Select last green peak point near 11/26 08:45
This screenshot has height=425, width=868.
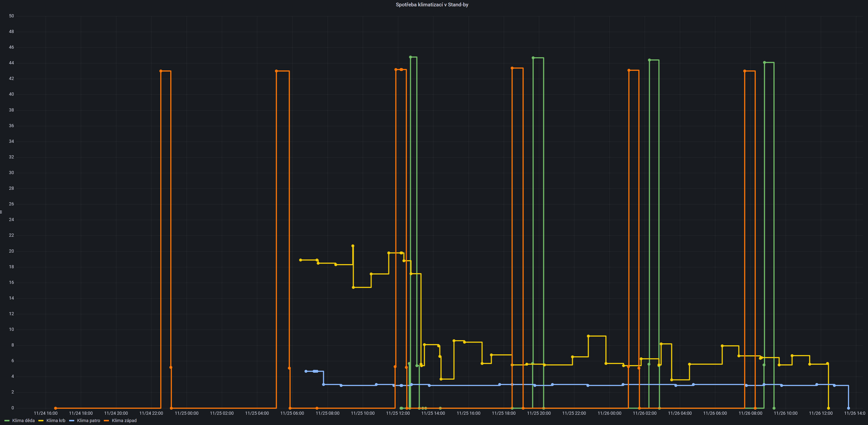click(x=764, y=62)
